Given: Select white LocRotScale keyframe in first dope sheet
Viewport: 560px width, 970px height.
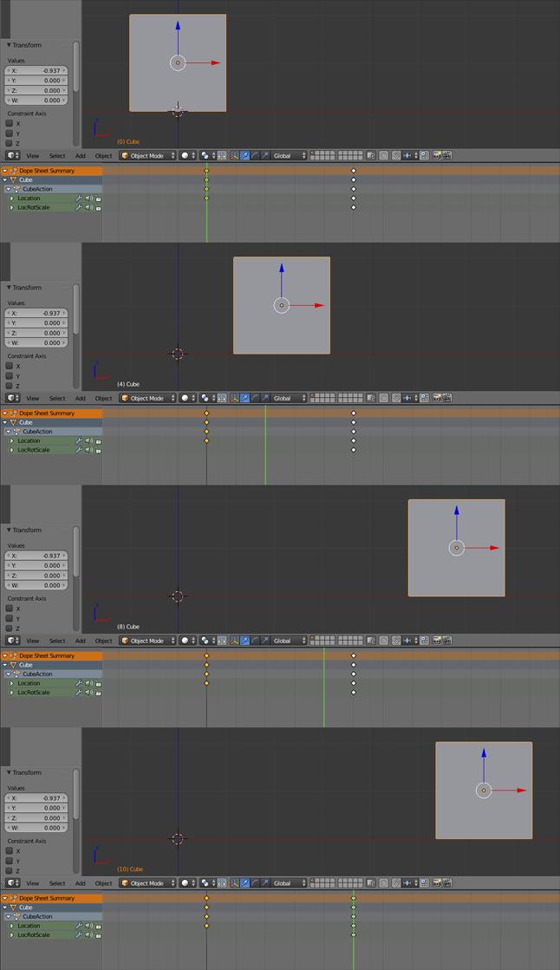Looking at the screenshot, I should click(x=354, y=208).
